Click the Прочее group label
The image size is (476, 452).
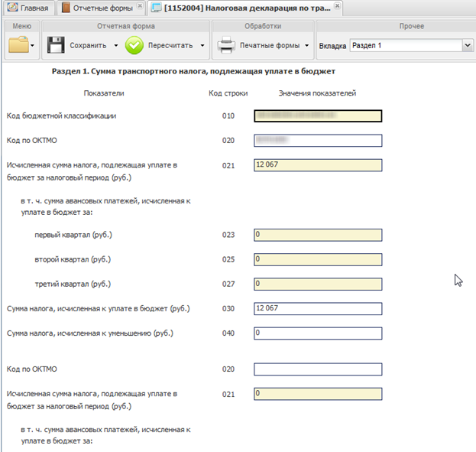point(412,26)
